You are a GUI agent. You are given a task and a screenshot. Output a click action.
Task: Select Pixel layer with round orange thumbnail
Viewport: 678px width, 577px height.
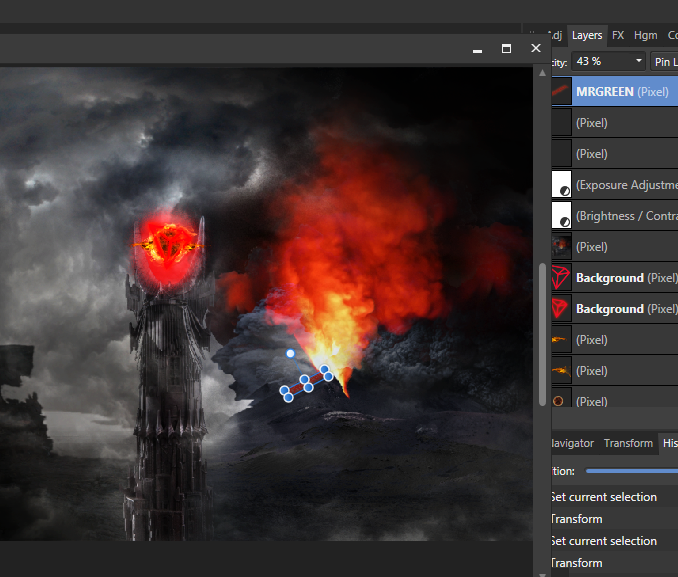pyautogui.click(x=614, y=401)
